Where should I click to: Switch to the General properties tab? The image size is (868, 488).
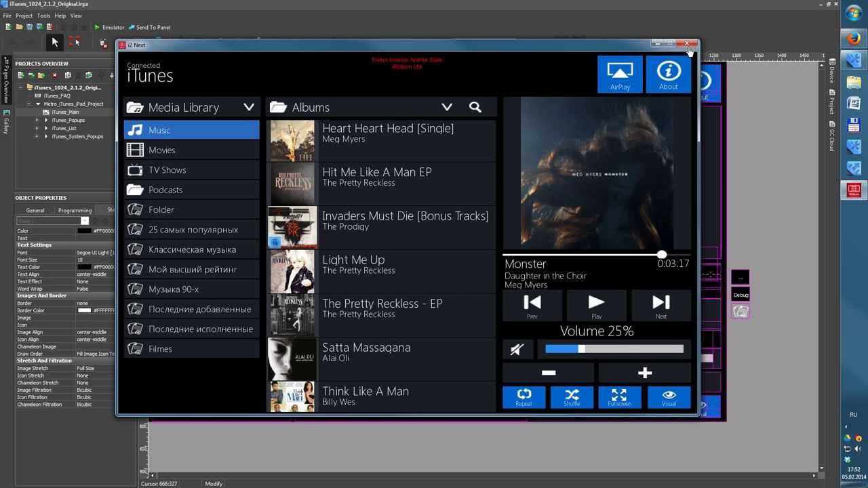[35, 210]
